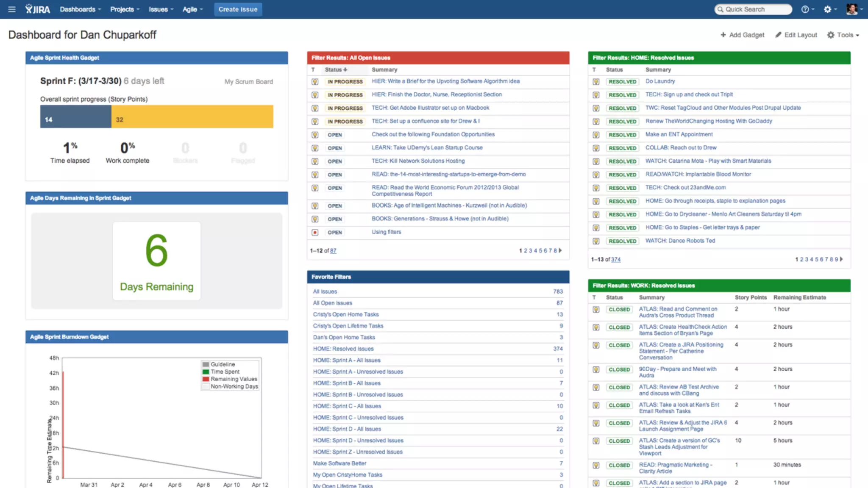Open the help question mark icon
This screenshot has width=868, height=488.
pos(805,9)
